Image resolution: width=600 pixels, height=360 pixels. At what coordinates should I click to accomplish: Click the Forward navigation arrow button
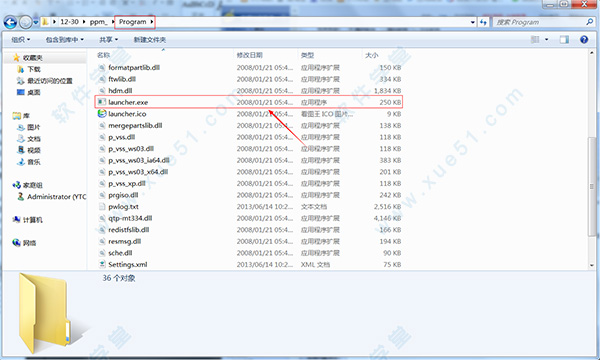pyautogui.click(x=25, y=23)
